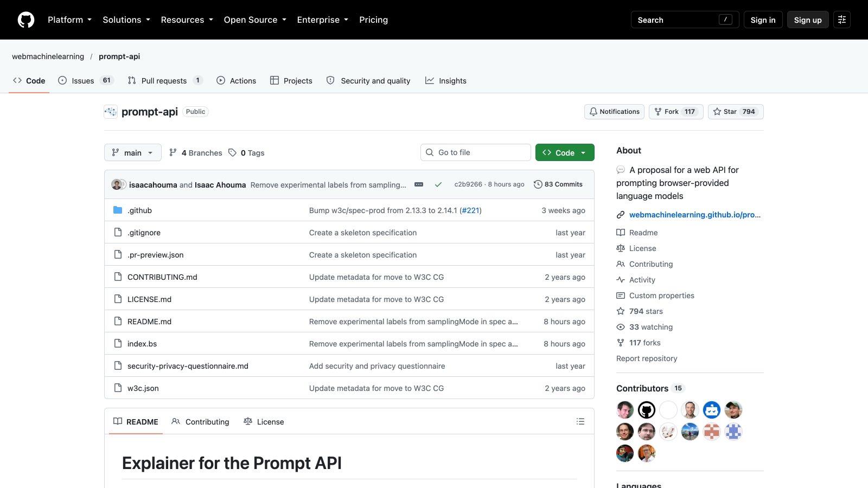Open the webmachinelearning.github.io link
Screen dimensions: 868x488
tap(694, 215)
